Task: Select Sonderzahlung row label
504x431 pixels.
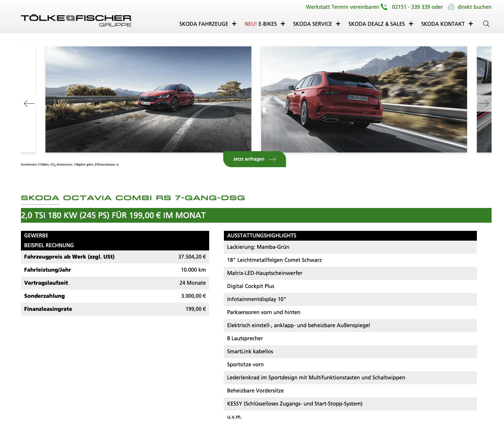Action: pos(44,296)
